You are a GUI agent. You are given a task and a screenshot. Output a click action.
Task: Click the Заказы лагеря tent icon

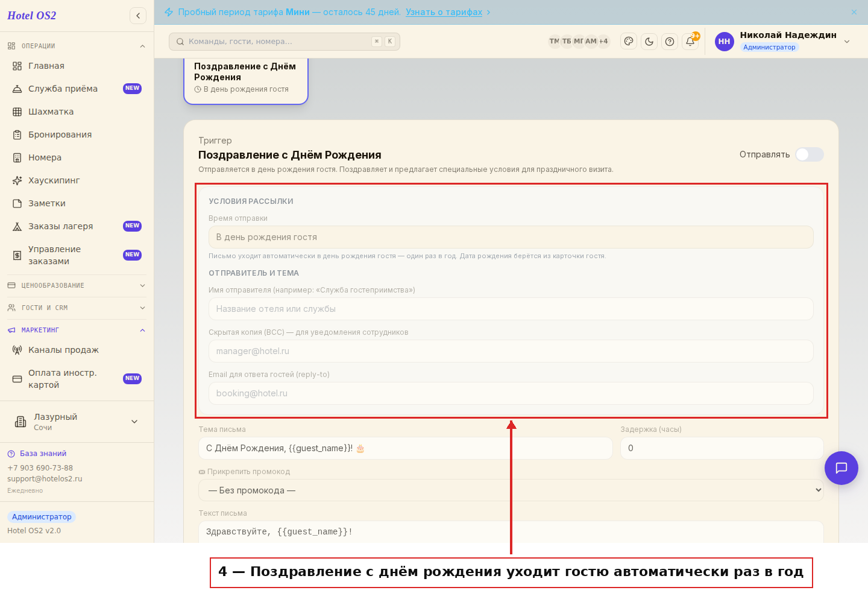click(x=17, y=226)
